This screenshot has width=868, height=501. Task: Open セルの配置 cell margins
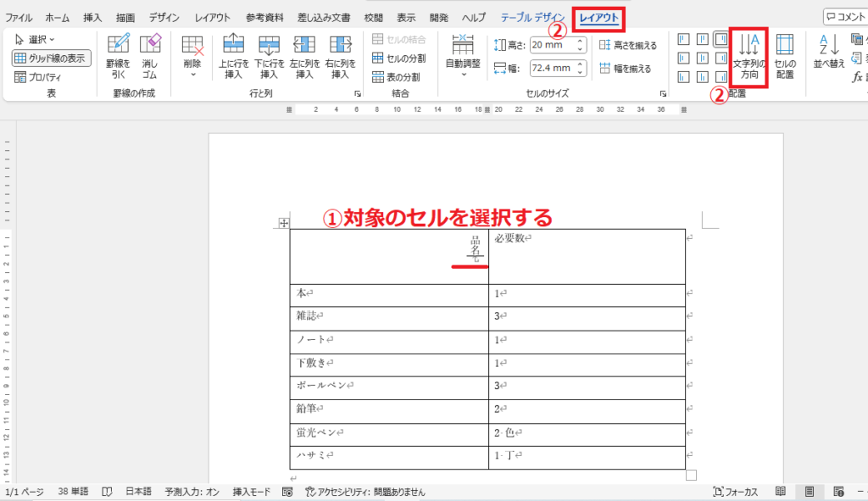(x=784, y=57)
